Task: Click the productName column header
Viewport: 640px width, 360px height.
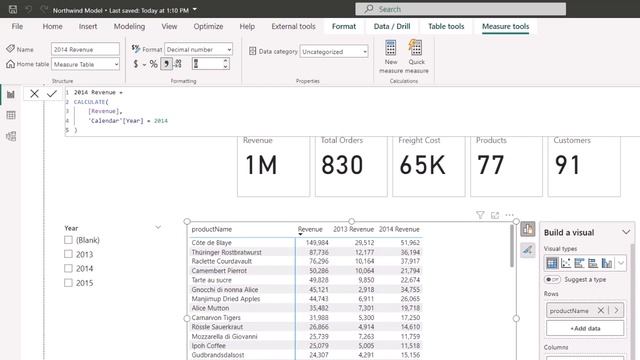Action: point(211,229)
